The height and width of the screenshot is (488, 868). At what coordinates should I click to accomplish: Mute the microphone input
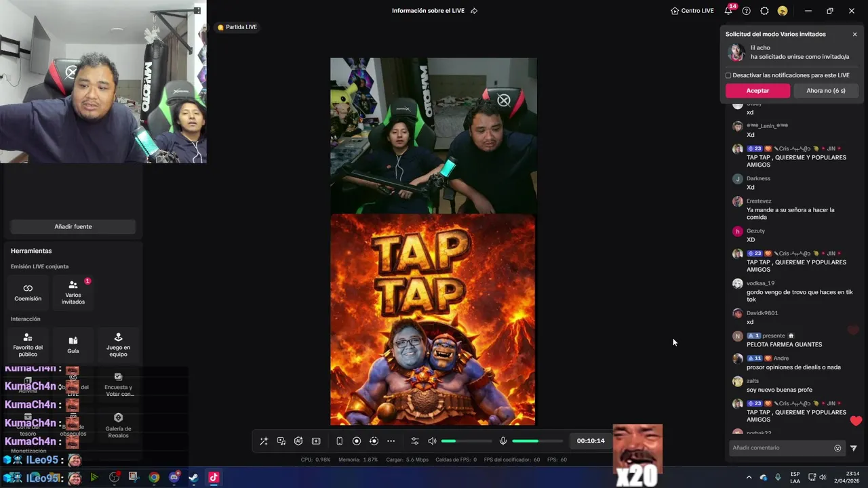(502, 441)
